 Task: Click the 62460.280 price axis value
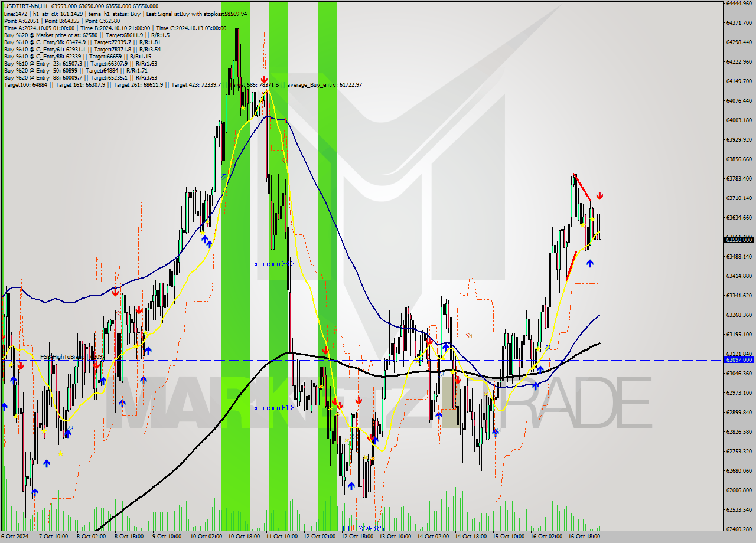click(x=739, y=529)
